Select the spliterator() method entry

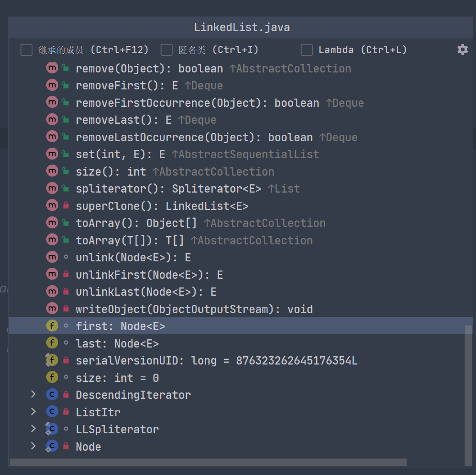tap(168, 189)
